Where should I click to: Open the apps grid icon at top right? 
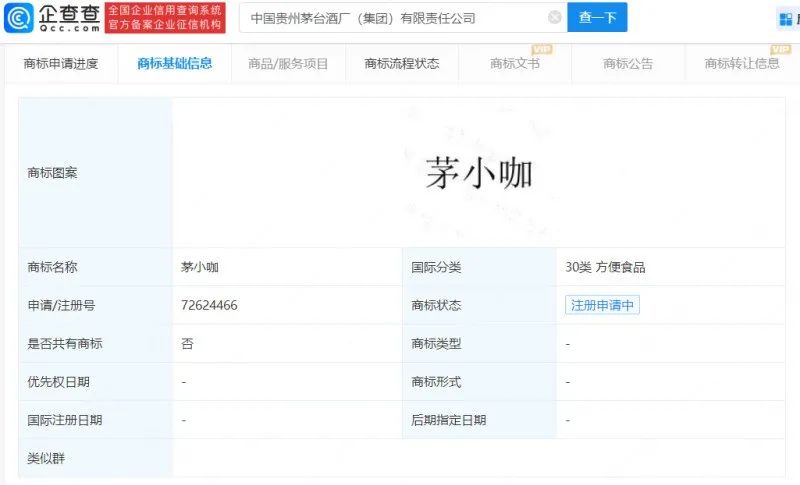[786, 19]
